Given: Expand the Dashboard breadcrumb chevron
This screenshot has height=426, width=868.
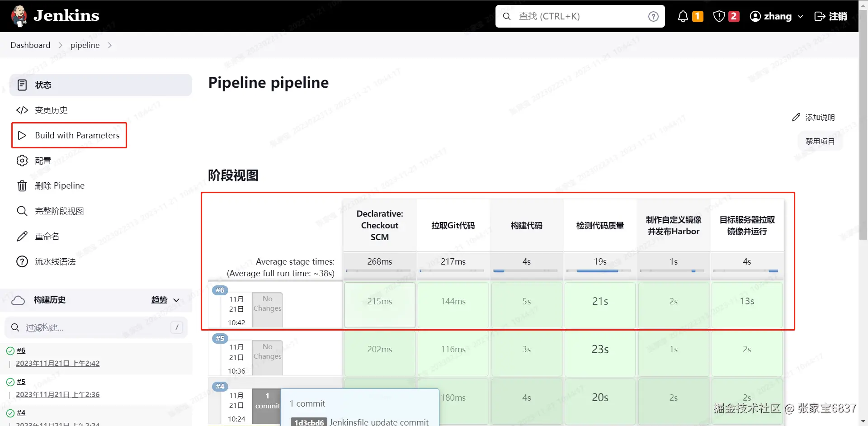Looking at the screenshot, I should pos(60,45).
